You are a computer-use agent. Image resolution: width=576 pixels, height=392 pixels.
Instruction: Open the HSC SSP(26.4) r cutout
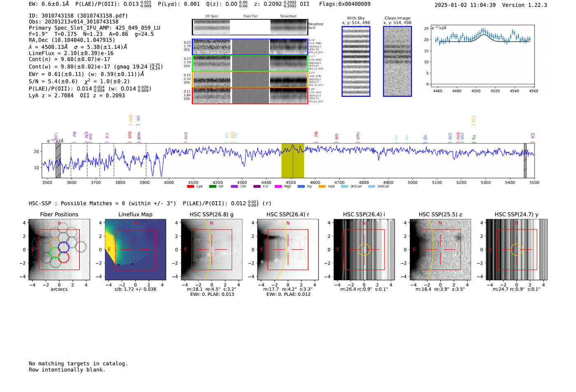[288, 250]
